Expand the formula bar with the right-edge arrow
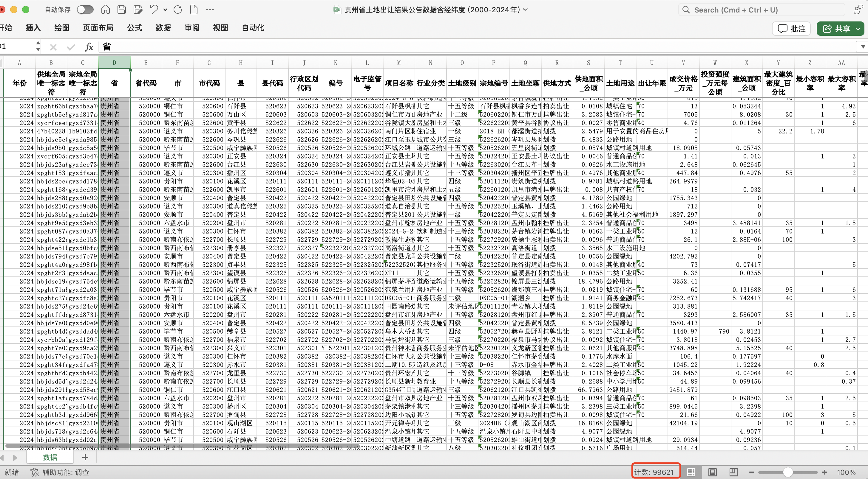868x479 pixels. (863, 47)
